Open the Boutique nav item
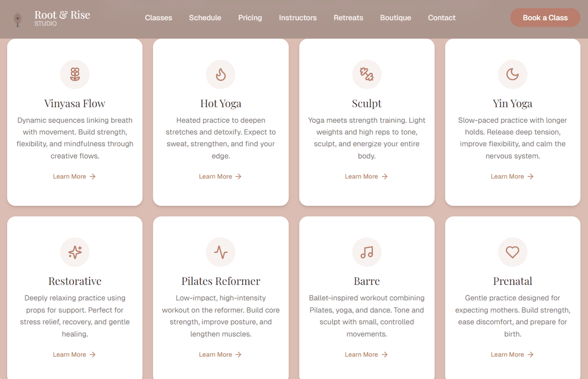Image resolution: width=588 pixels, height=379 pixels. 395,18
